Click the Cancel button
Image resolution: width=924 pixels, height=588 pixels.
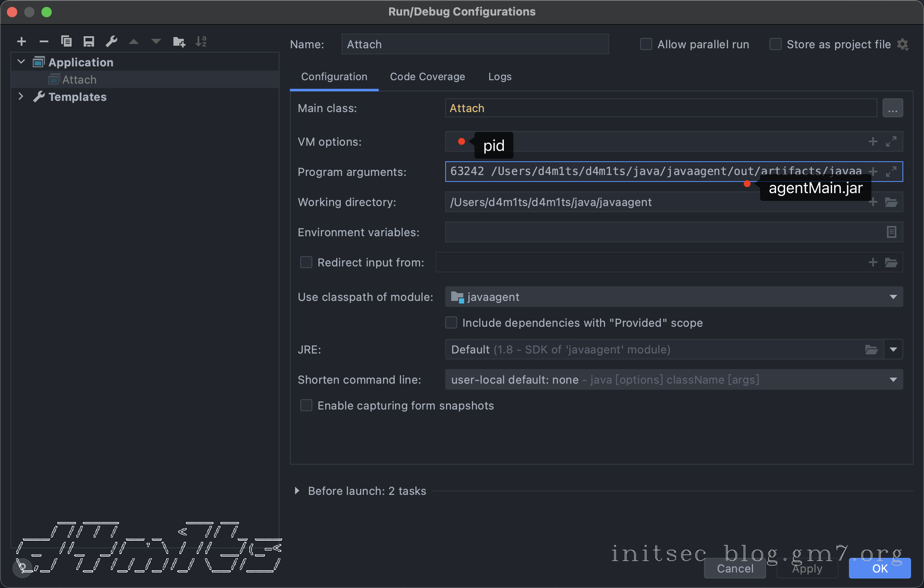tap(735, 568)
